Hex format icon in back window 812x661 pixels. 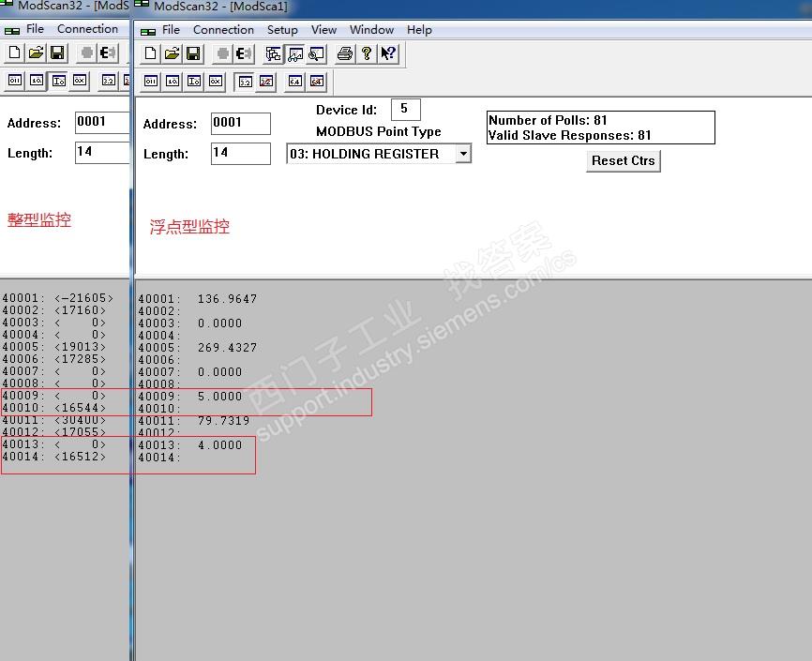point(80,81)
